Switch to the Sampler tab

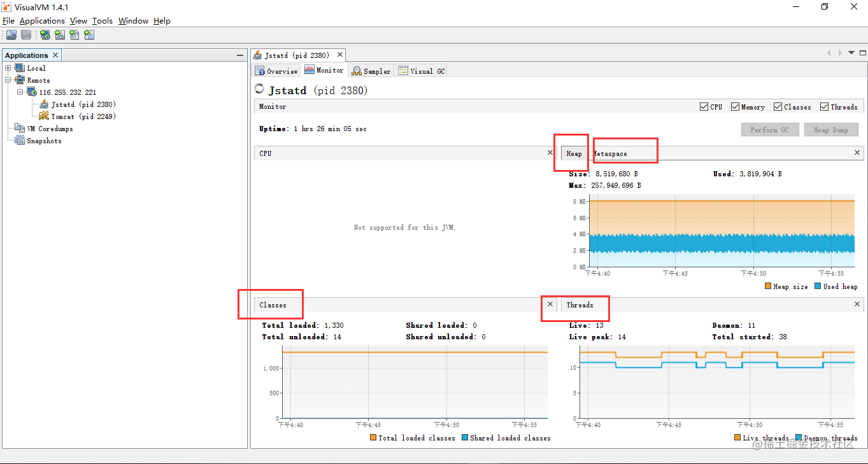tap(371, 71)
